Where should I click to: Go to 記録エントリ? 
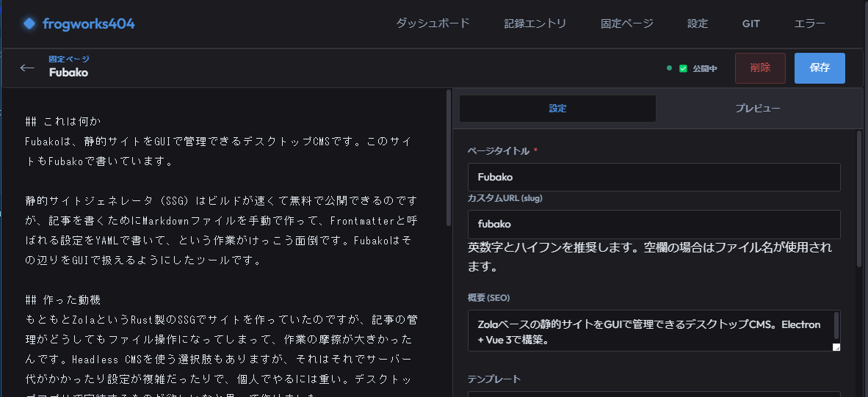535,23
